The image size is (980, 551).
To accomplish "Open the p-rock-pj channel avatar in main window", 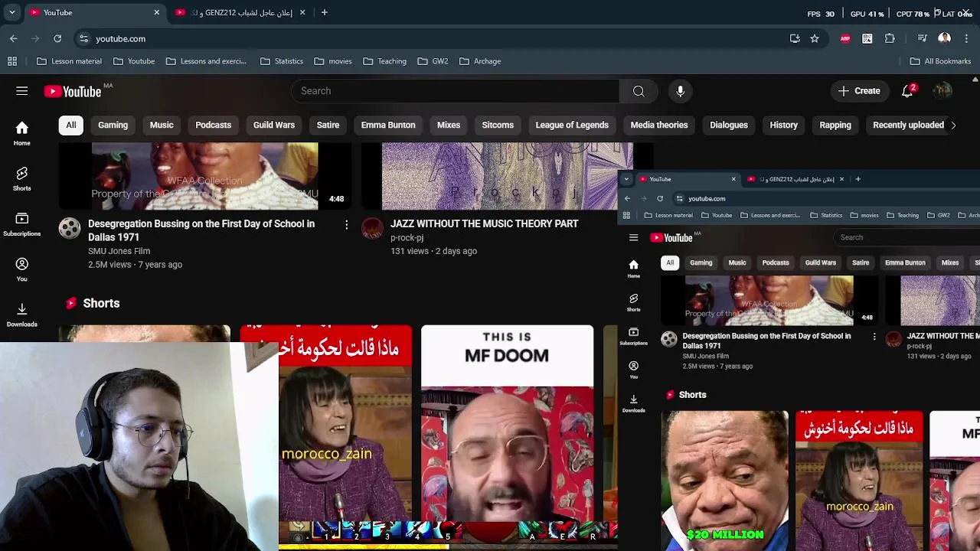I will pyautogui.click(x=372, y=228).
